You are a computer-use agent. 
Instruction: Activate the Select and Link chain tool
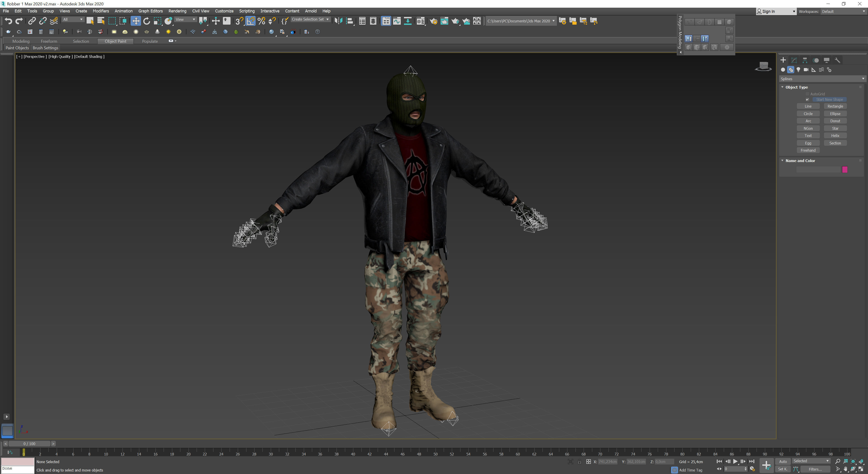pos(32,21)
